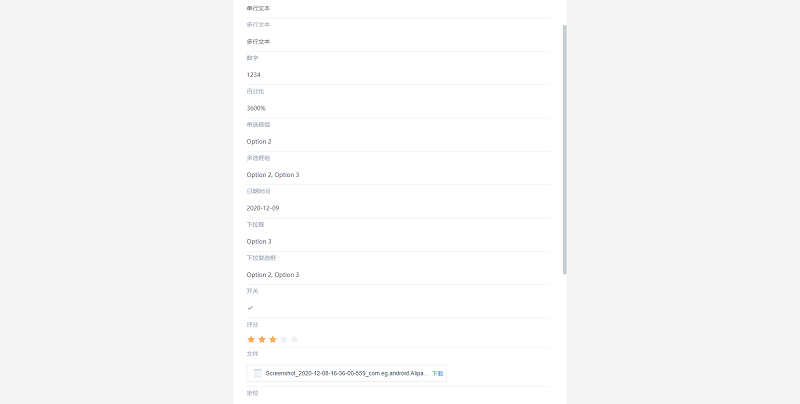Set rating to five stars

point(295,340)
